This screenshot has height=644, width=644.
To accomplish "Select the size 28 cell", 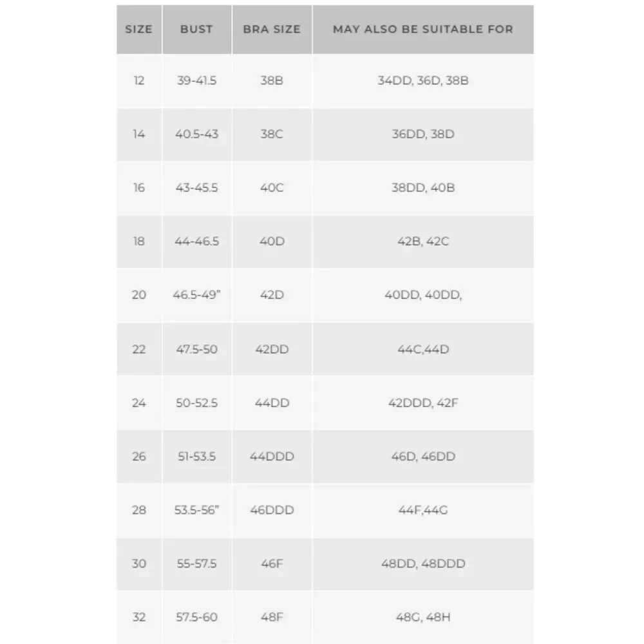I will [x=139, y=510].
